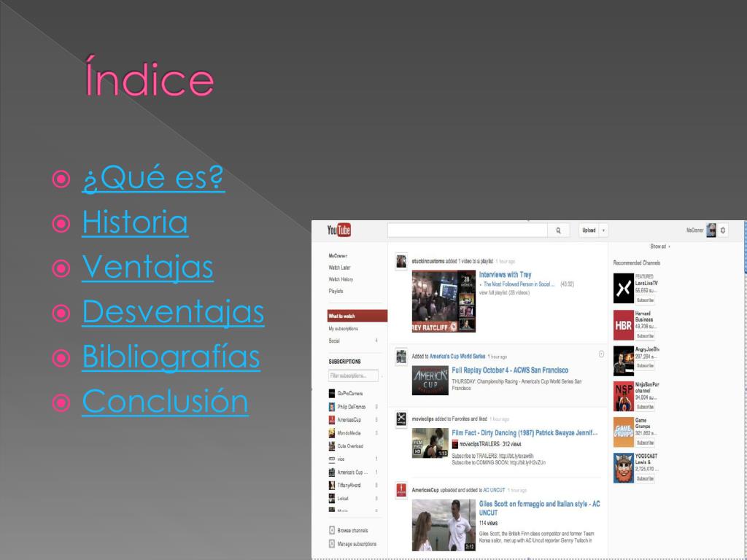Open the Bibliografías link
This screenshot has width=747, height=560.
pos(171,357)
